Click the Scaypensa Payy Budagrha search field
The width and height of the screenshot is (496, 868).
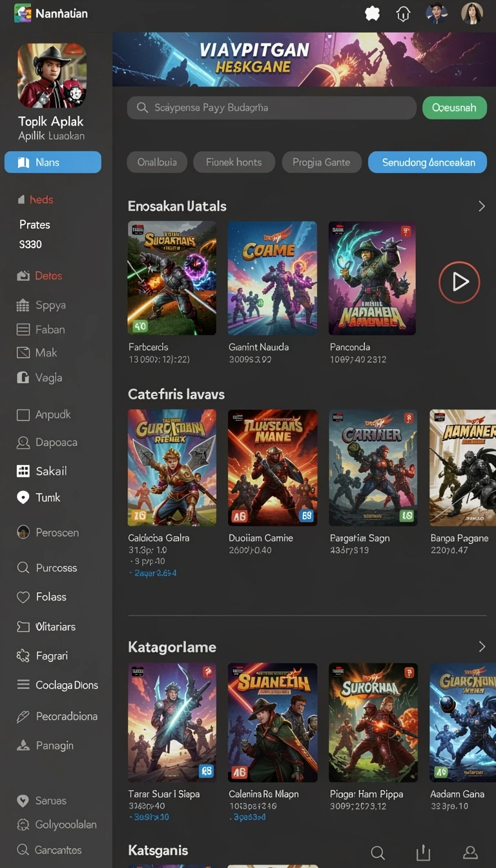pyautogui.click(x=272, y=108)
